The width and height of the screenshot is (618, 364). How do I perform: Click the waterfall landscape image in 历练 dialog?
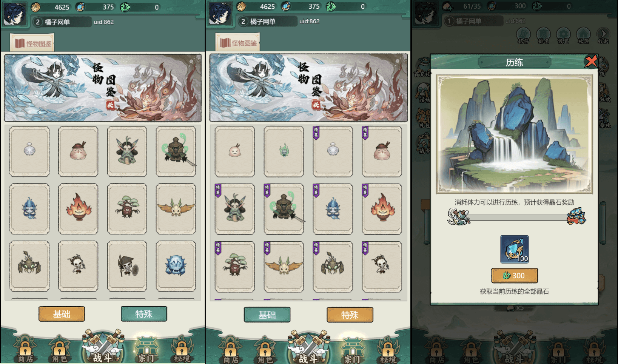pyautogui.click(x=514, y=134)
